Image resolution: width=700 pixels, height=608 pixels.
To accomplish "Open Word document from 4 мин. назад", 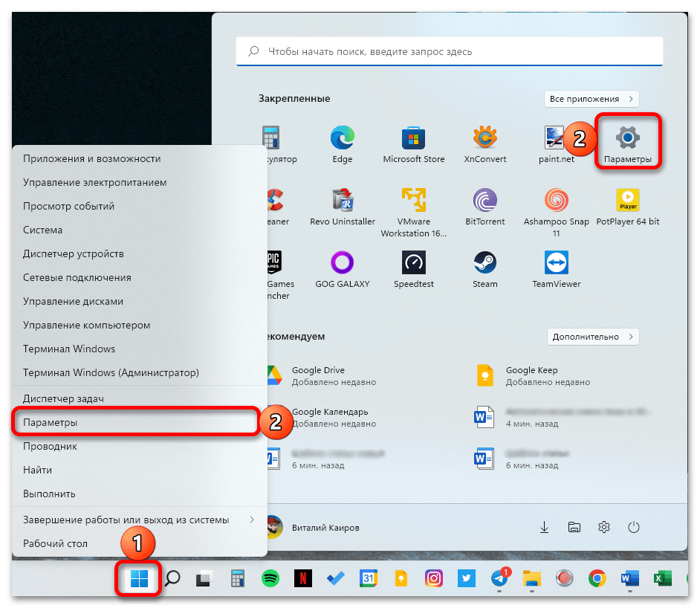I will 563,418.
